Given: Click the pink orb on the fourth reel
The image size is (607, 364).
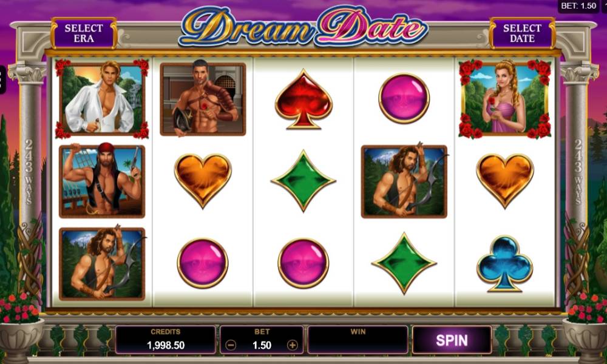Looking at the screenshot, I should [404, 98].
